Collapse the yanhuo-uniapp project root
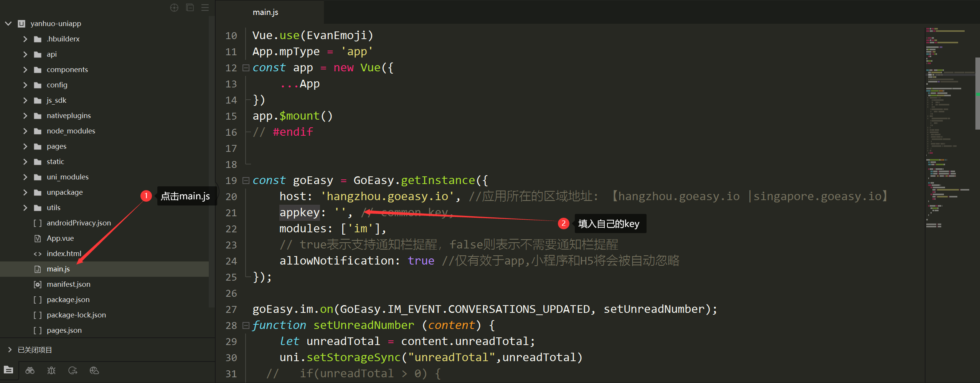The width and height of the screenshot is (980, 383). click(x=8, y=24)
